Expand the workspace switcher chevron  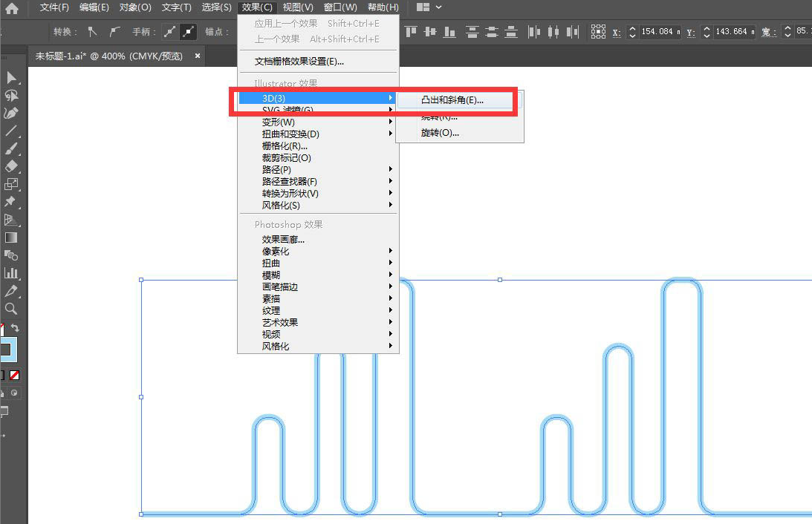click(x=438, y=7)
